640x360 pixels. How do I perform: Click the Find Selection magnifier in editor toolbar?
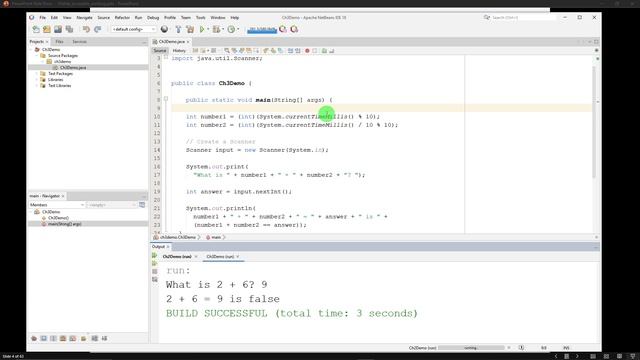coord(227,51)
